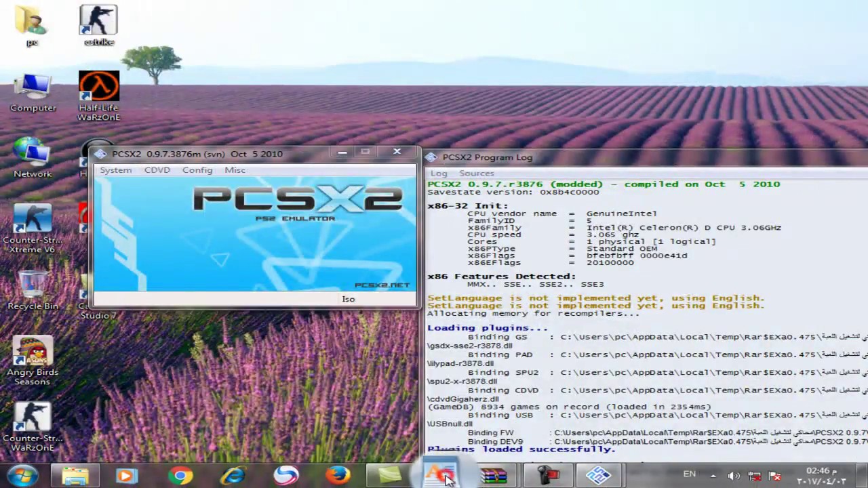Click the 'x86-32 Init:' log line

(467, 205)
